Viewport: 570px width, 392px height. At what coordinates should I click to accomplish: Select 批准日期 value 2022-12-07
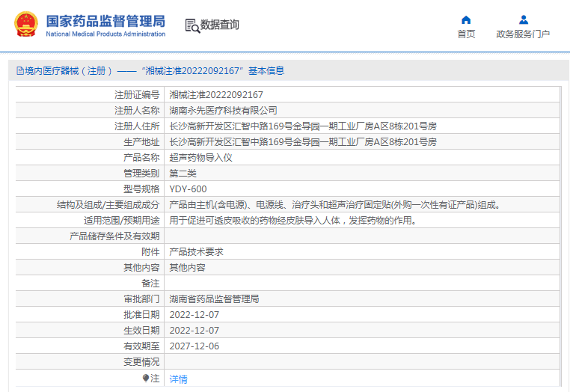pos(194,314)
